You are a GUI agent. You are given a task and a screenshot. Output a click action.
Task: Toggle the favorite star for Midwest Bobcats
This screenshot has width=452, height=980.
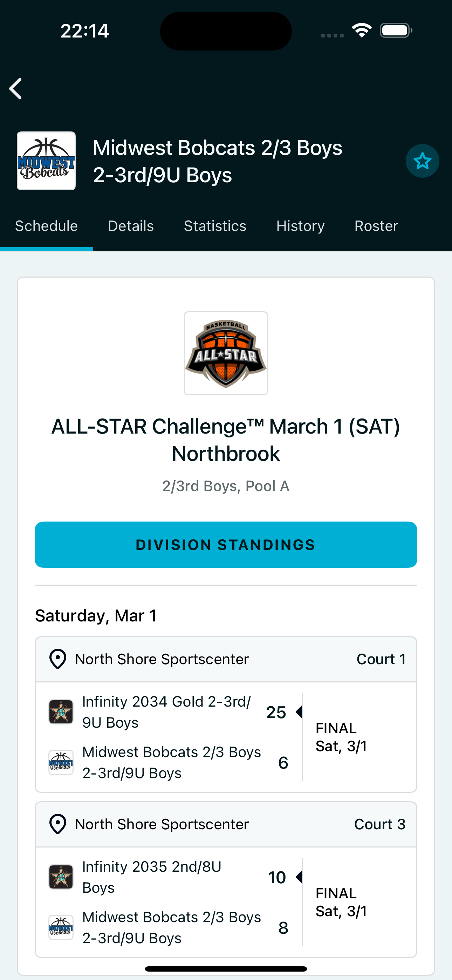(x=422, y=161)
